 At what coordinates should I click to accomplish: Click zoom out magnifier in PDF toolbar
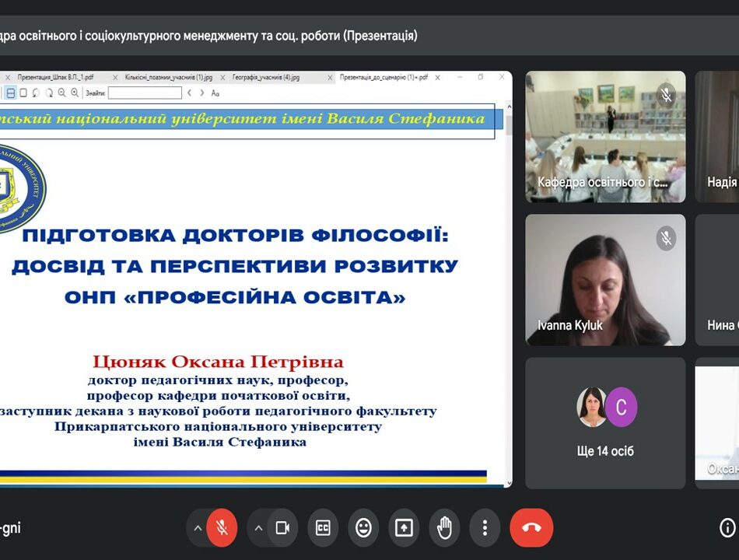click(x=61, y=93)
